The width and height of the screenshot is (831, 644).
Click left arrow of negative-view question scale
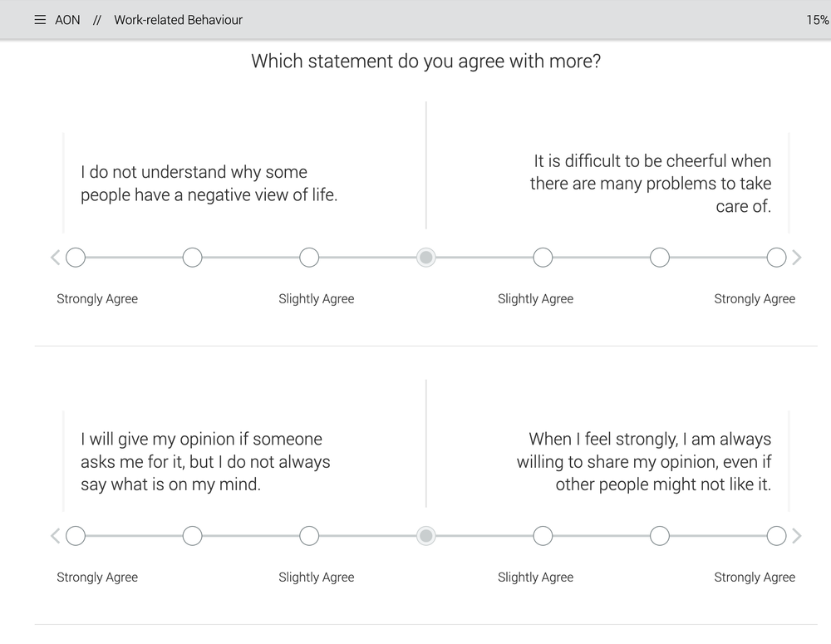tap(56, 258)
